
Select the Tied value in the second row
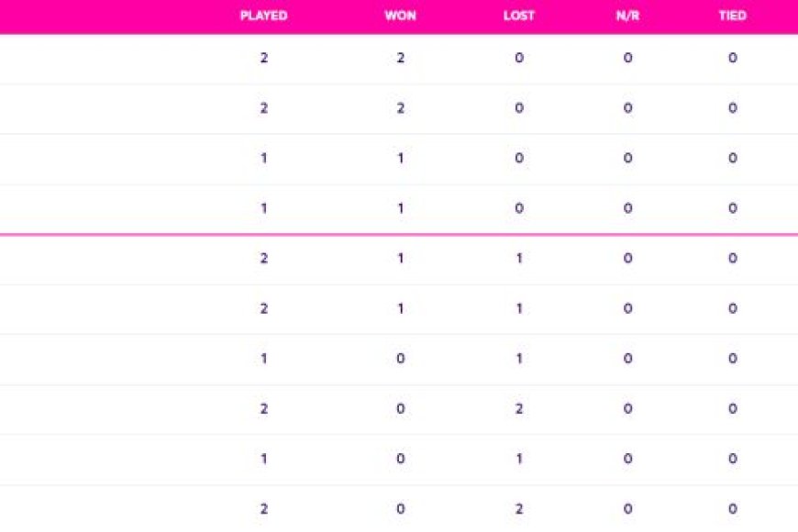(732, 108)
